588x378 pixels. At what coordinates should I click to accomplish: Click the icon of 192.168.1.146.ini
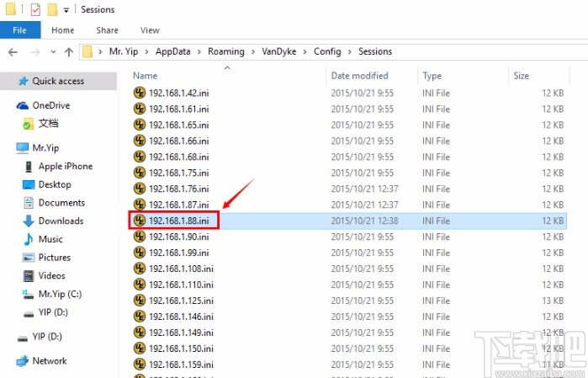[x=140, y=317]
